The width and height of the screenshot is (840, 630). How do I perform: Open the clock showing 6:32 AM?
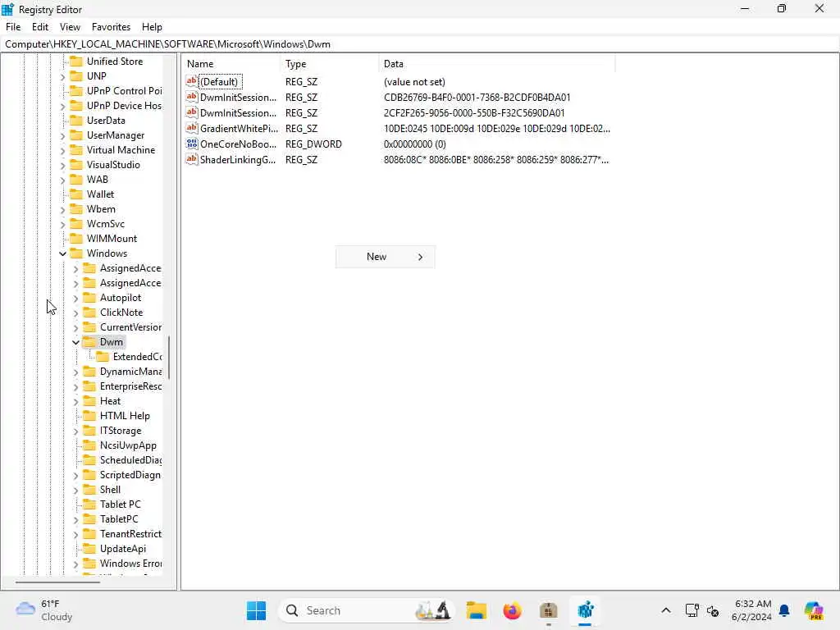click(x=751, y=610)
